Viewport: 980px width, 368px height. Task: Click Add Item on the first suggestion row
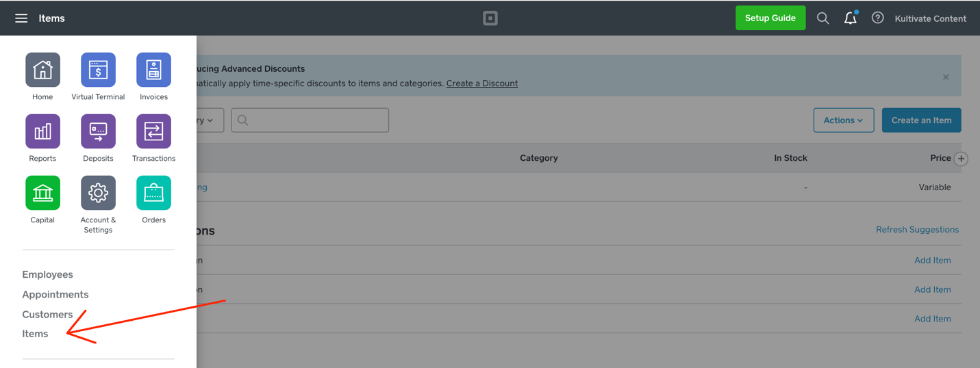933,260
